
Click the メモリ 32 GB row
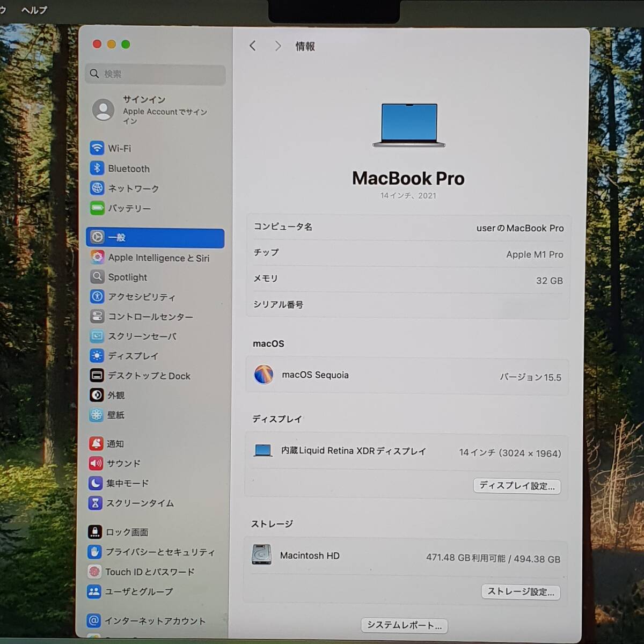[408, 280]
